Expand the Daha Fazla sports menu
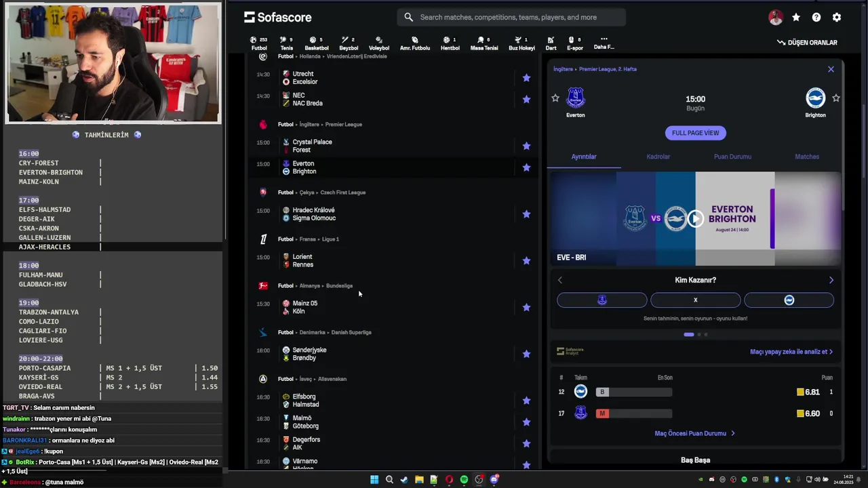Screen dimensions: 868x488 click(x=604, y=43)
